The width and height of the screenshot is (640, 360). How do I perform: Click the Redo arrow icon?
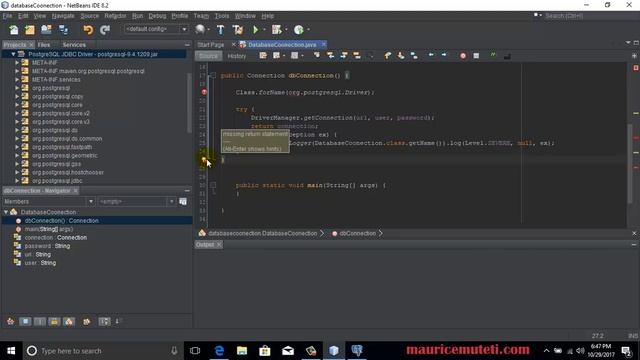(x=105, y=30)
